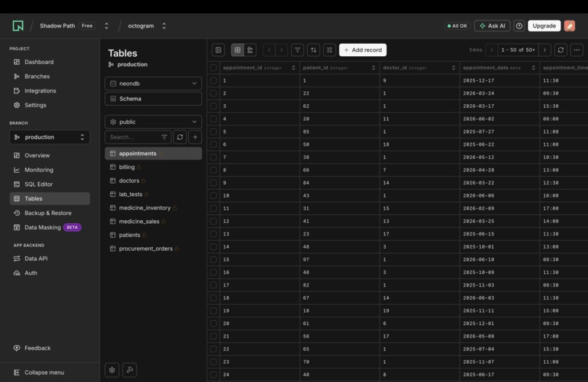Screen dimensions: 588x382
Task: Go to next page of records
Action: (x=545, y=50)
